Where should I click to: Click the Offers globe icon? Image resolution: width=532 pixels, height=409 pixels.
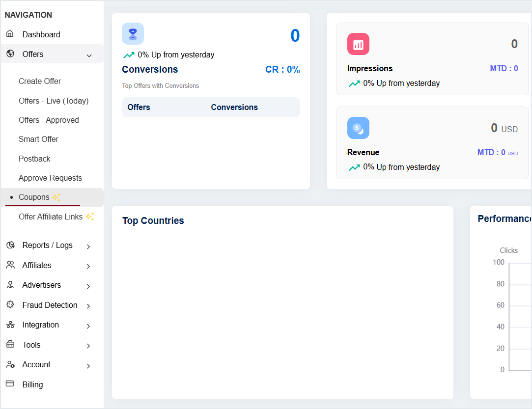[x=10, y=54]
